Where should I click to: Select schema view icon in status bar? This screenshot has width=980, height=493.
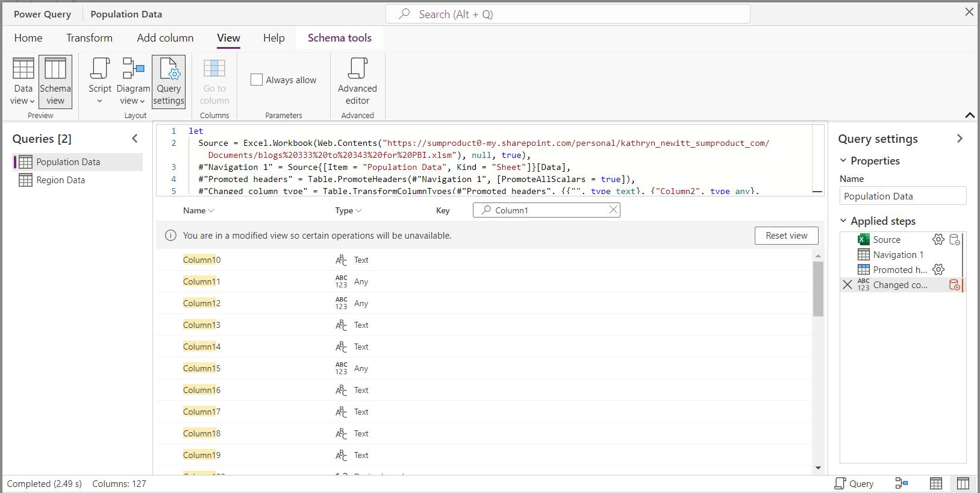[963, 483]
